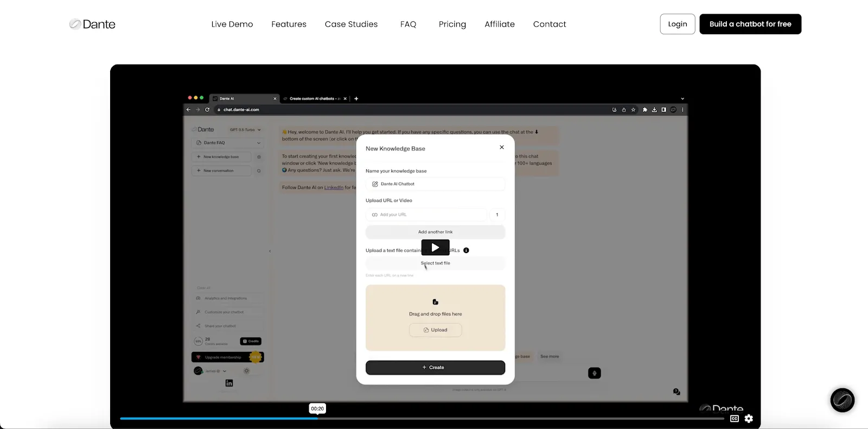Expand the GPT-3.5-Turbo model dropdown
Image resolution: width=868 pixels, height=429 pixels.
(x=245, y=130)
